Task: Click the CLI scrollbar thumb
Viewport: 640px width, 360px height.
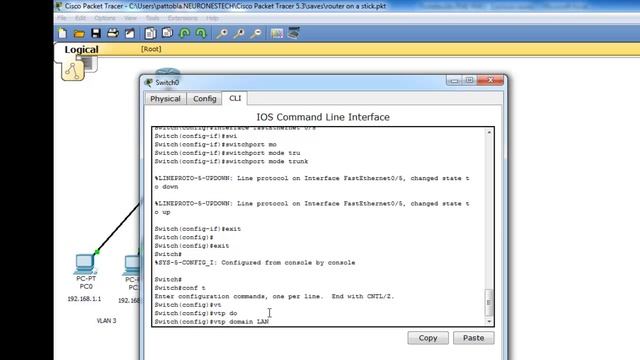Action: pos(489,302)
